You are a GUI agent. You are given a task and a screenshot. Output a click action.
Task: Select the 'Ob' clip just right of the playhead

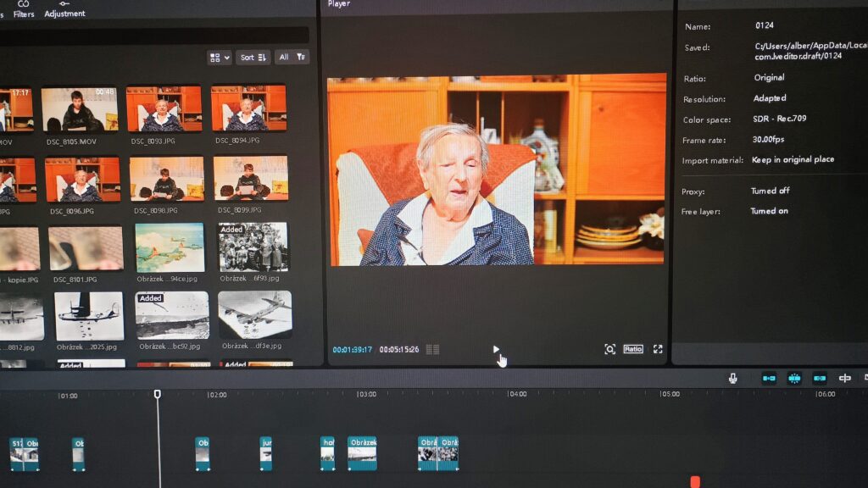203,454
